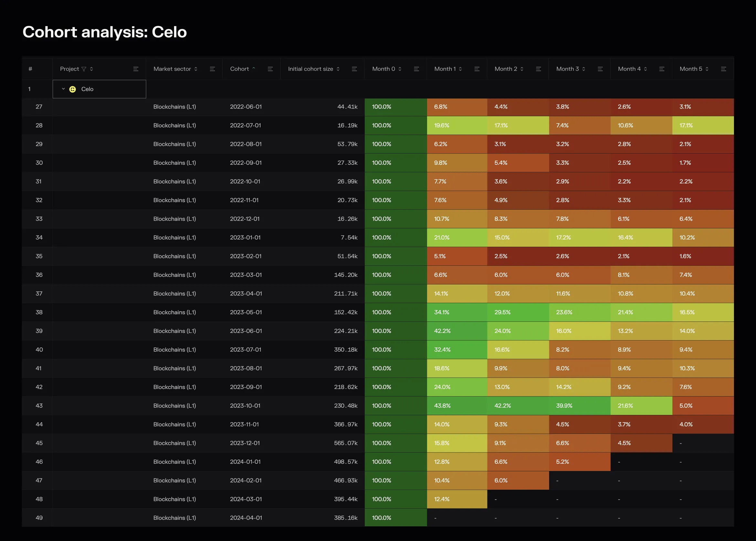Viewport: 756px width, 541px height.
Task: Click the # column header
Action: (x=30, y=69)
